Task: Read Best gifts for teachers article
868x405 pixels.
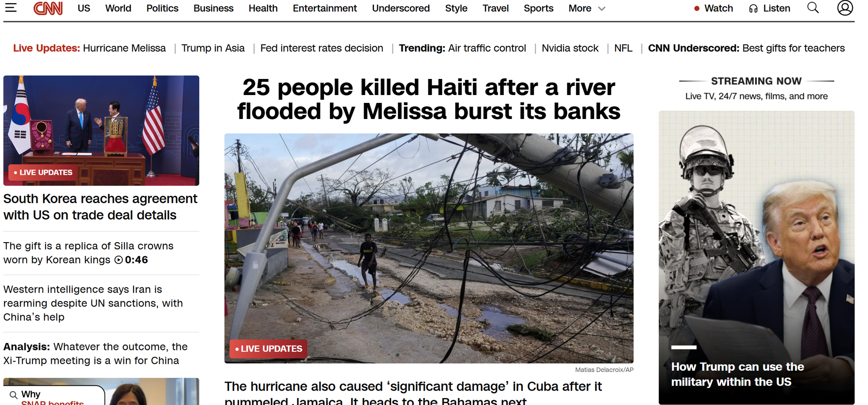Action: pos(793,48)
